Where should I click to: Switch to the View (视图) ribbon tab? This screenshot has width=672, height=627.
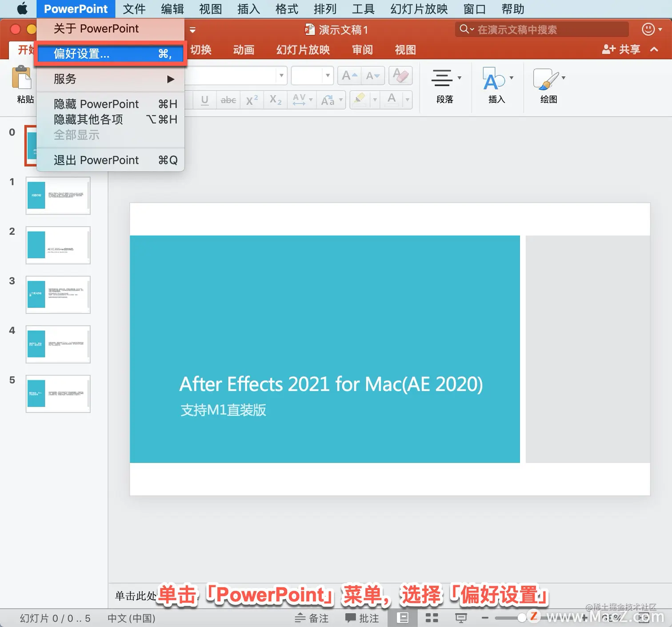tap(405, 50)
